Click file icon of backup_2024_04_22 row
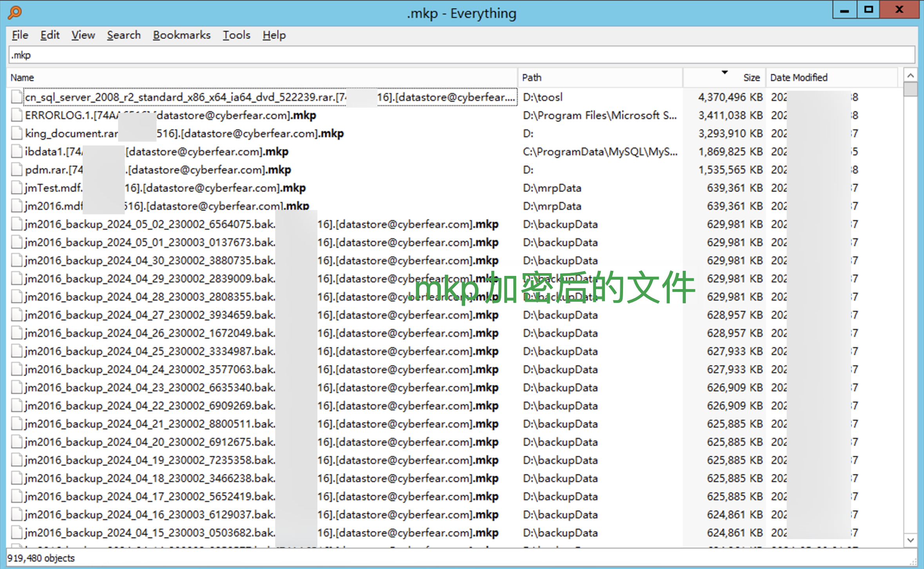This screenshot has height=569, width=924. click(16, 406)
